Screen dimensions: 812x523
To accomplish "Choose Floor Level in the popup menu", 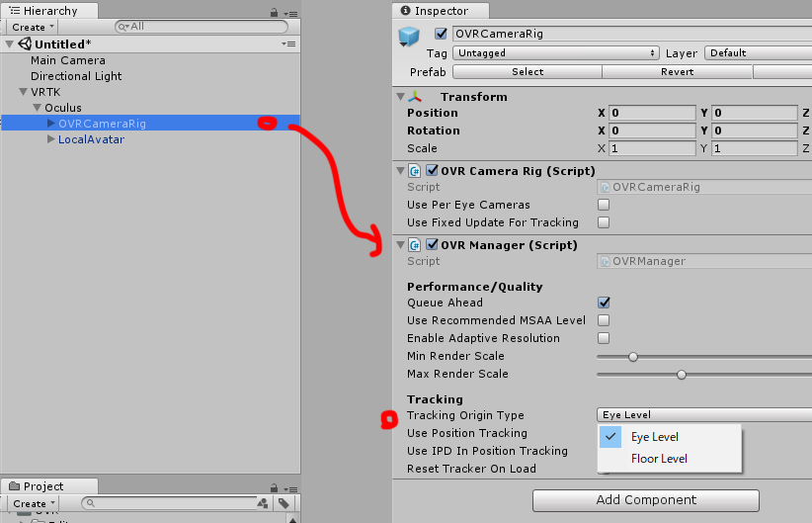I will click(670, 459).
